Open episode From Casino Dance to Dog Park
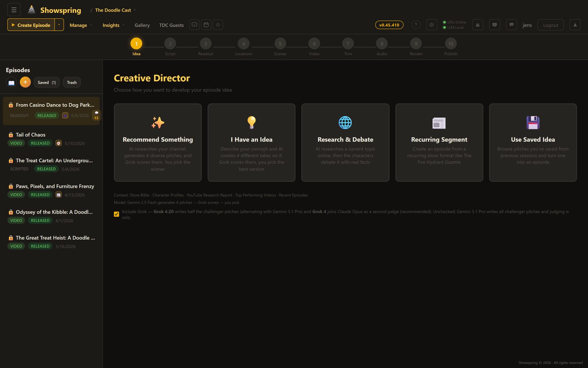This screenshot has width=588, height=368. tap(51, 110)
